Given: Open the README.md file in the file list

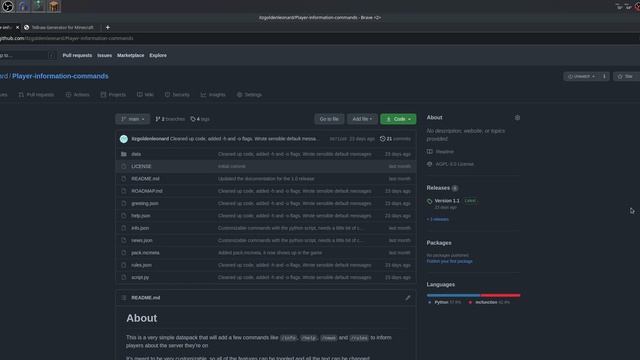Looking at the screenshot, I should coord(145,179).
